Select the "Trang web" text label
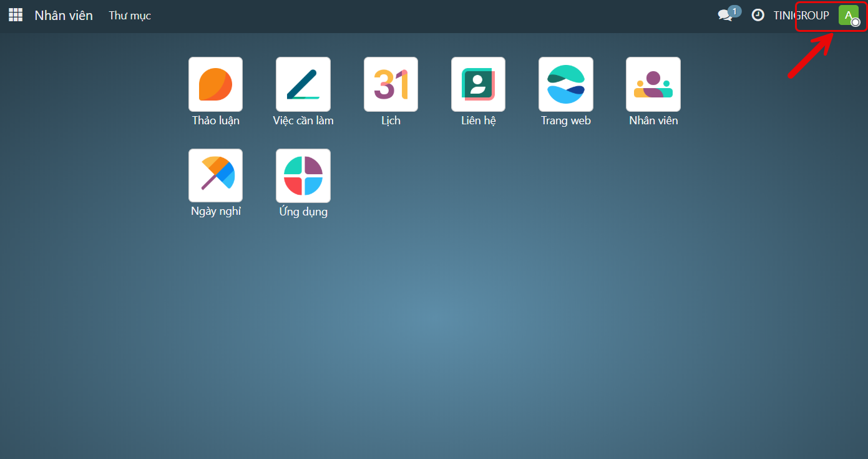 pos(566,121)
